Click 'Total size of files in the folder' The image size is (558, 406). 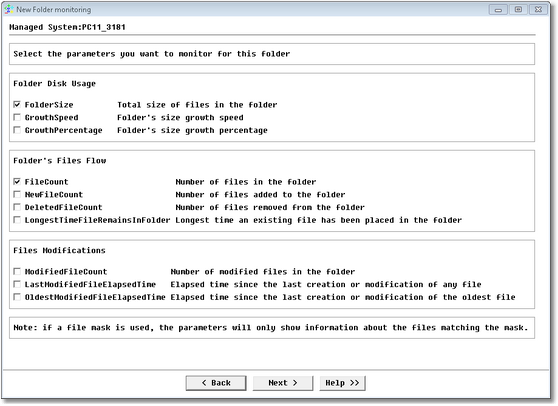pos(198,105)
